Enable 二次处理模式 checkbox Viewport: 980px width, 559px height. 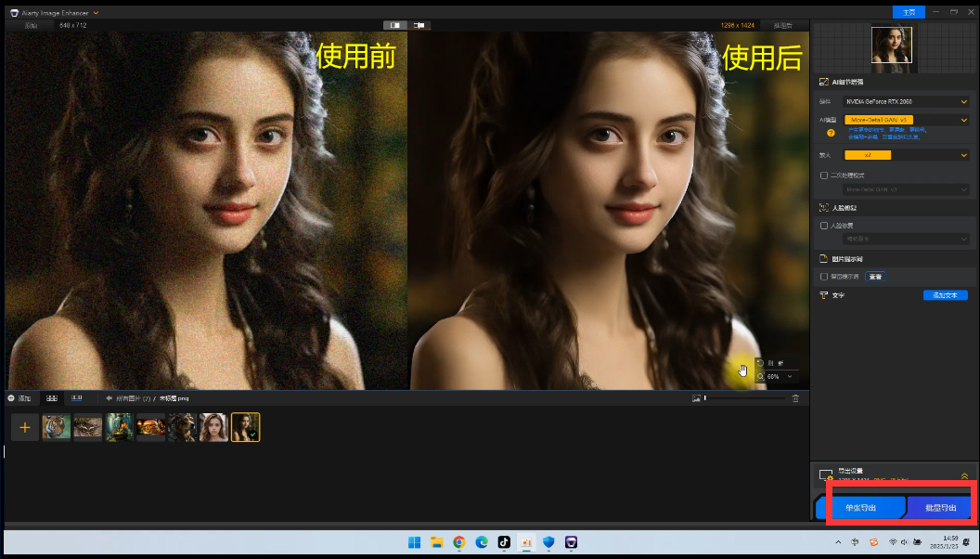click(x=823, y=175)
